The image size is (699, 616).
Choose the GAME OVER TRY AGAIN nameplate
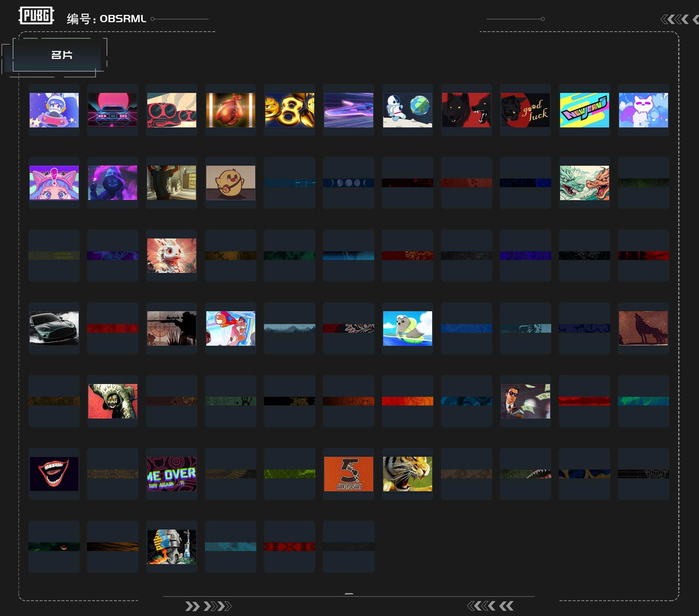coord(171,474)
